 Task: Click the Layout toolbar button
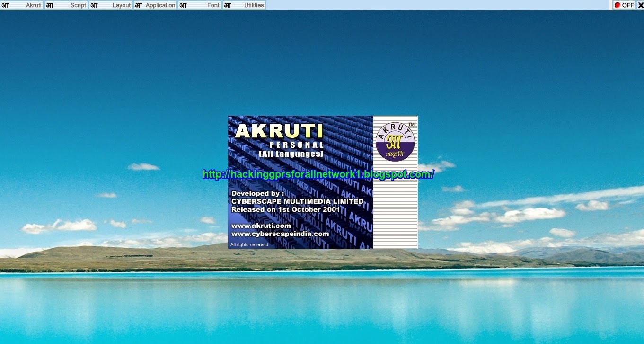click(121, 5)
